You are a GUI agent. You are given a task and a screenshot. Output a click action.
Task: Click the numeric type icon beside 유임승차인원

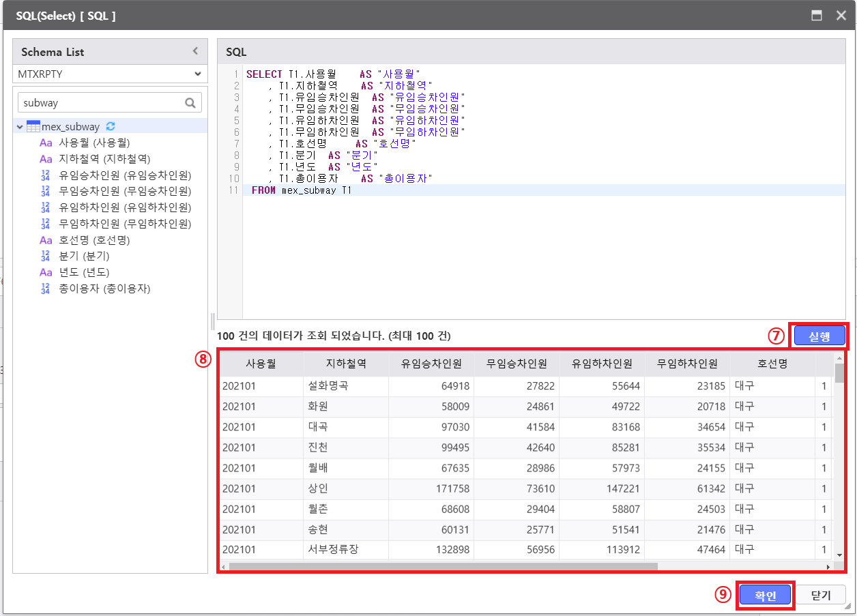coord(46,175)
